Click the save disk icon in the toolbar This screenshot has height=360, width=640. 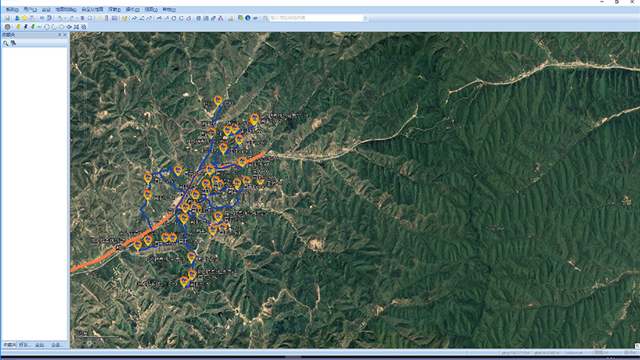point(7,18)
